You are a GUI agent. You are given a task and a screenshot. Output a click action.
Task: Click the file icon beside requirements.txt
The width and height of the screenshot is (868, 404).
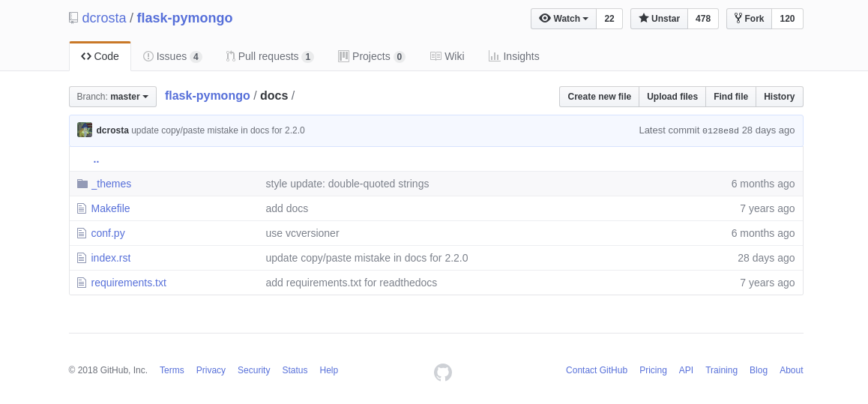point(82,283)
